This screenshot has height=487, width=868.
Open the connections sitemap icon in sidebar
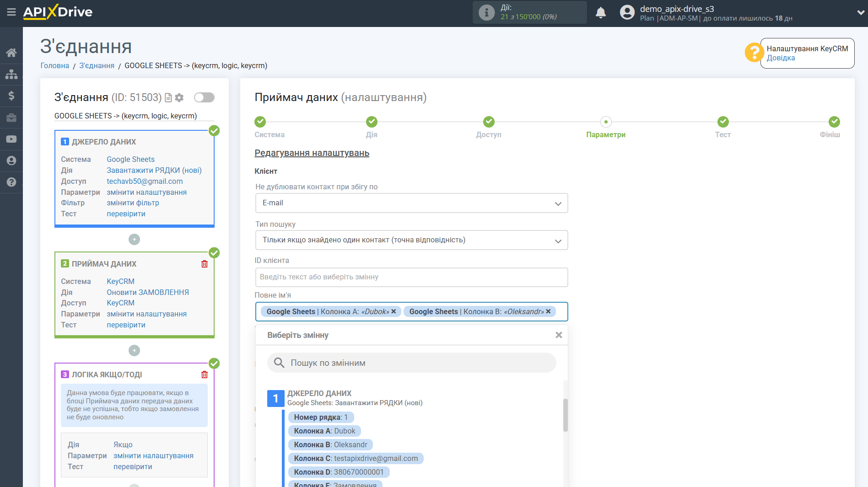click(11, 74)
